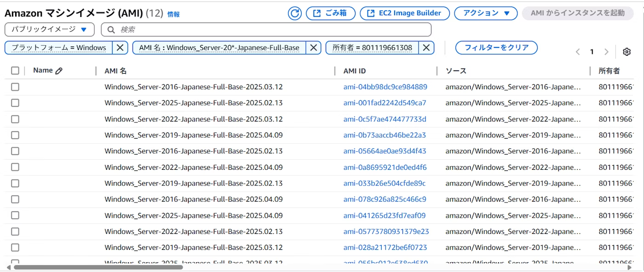Open AMI ami-033b26e504cfde89c
Viewport: 644px width, 272px height.
(x=385, y=183)
